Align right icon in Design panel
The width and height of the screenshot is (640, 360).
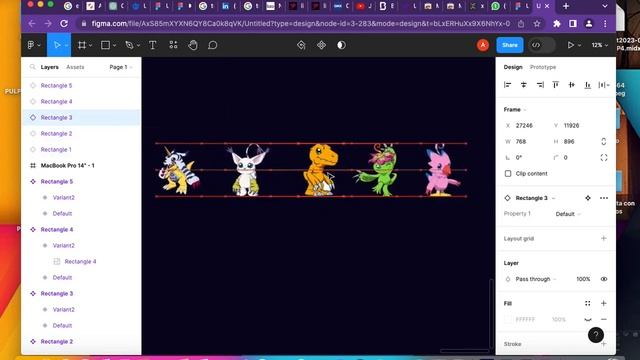tap(540, 84)
